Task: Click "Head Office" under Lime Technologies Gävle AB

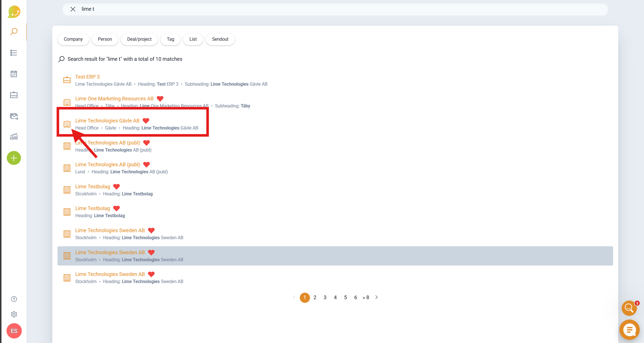Action: tap(87, 128)
